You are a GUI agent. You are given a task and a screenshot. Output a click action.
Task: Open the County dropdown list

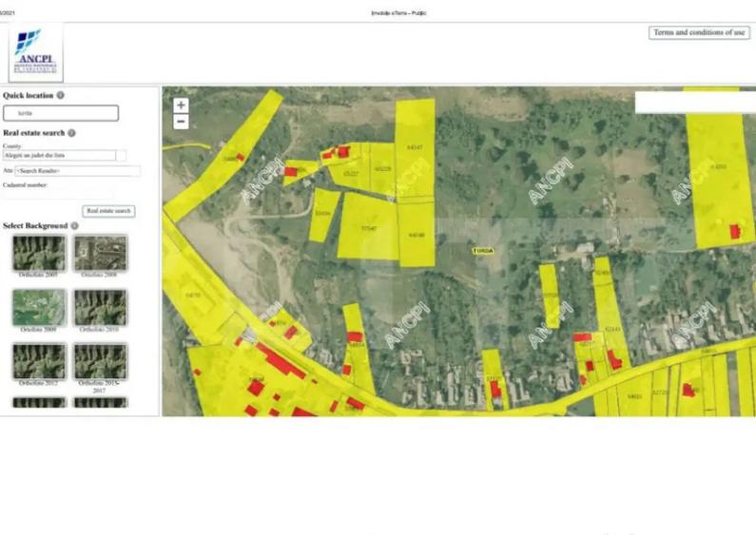[x=59, y=155]
